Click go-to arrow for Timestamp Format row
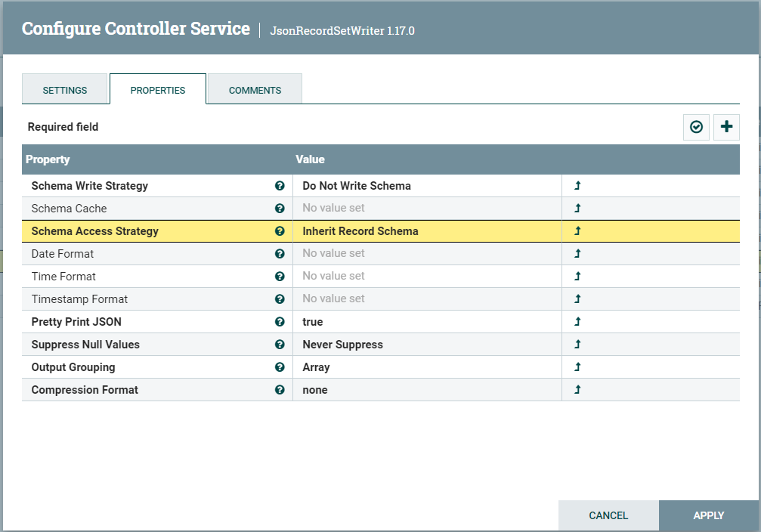 pyautogui.click(x=577, y=298)
